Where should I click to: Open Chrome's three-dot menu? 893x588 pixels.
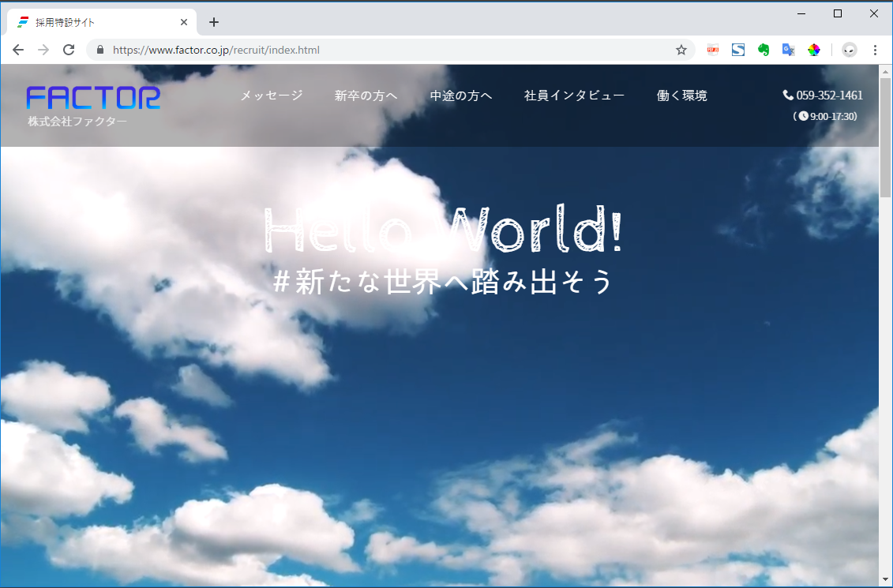point(875,50)
